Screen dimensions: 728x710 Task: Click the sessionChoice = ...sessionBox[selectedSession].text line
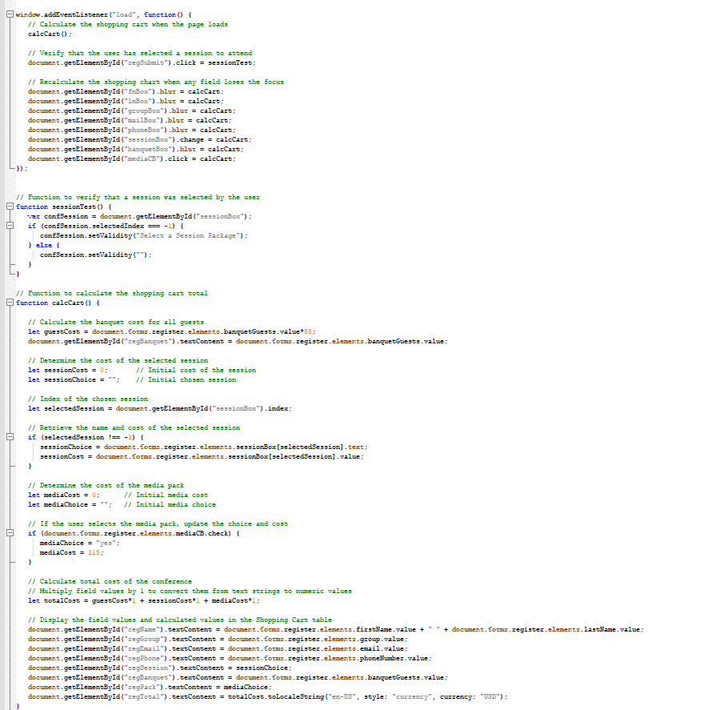(x=204, y=447)
